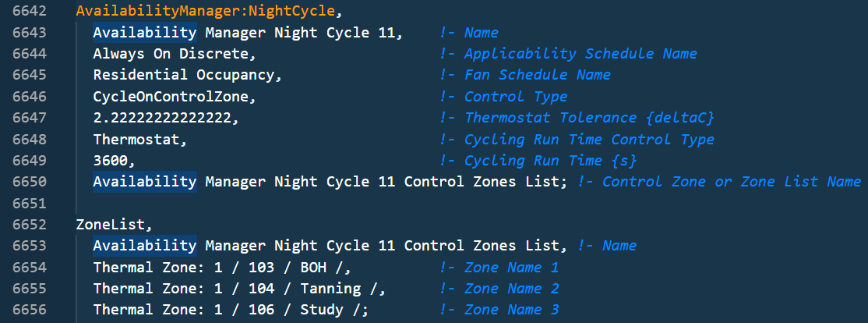Click line number 6642 in the gutter
Viewport: 868px width, 323px height.
click(x=30, y=11)
